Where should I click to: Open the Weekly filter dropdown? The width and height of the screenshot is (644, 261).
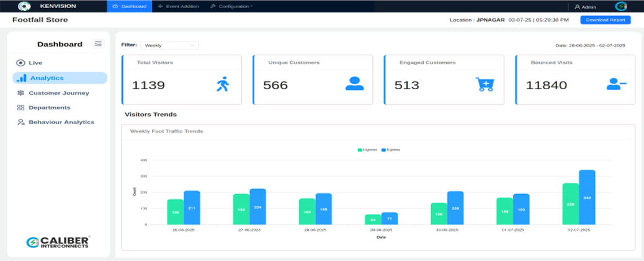click(x=169, y=45)
